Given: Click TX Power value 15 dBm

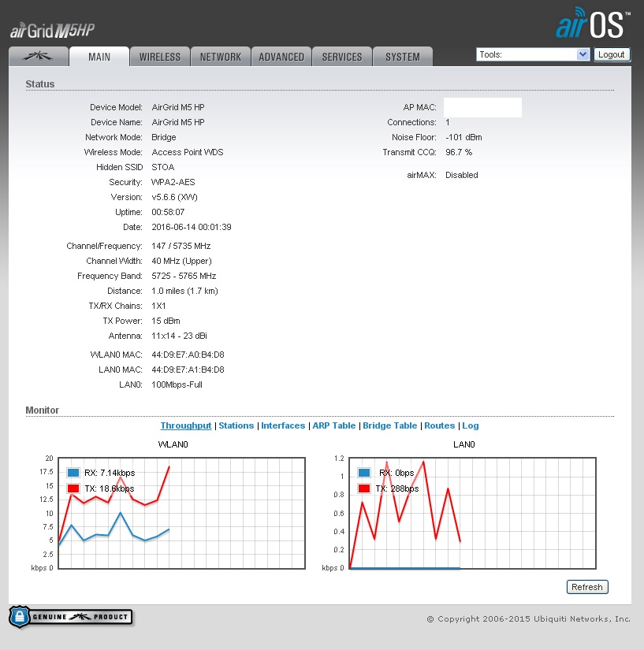Looking at the screenshot, I should click(x=166, y=321).
